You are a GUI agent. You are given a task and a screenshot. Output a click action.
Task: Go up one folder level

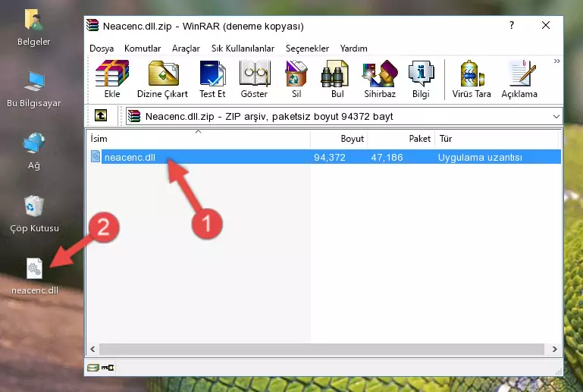click(101, 116)
